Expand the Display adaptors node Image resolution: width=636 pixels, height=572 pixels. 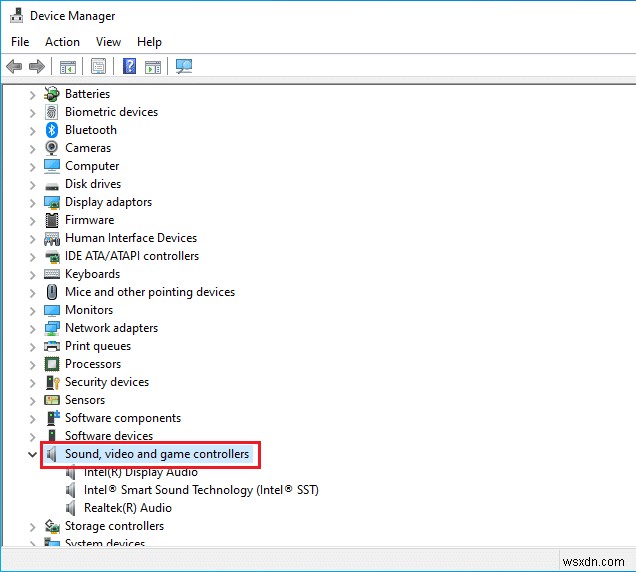[x=32, y=203]
